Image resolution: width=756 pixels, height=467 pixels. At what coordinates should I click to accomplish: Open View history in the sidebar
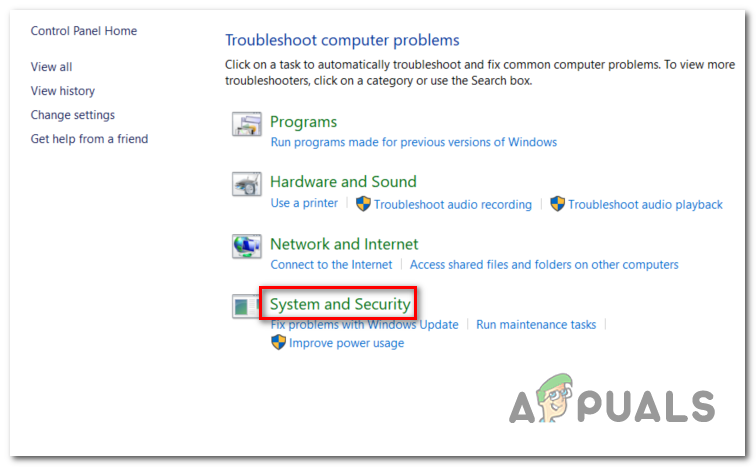point(63,91)
